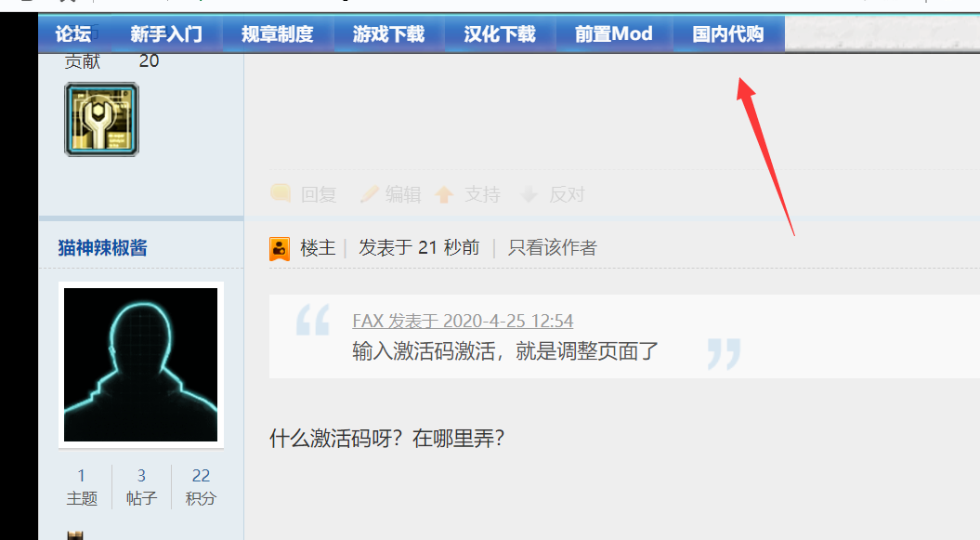Image resolution: width=980 pixels, height=540 pixels.
Task: Open the 新手入门 navigation tab
Action: pyautogui.click(x=167, y=33)
